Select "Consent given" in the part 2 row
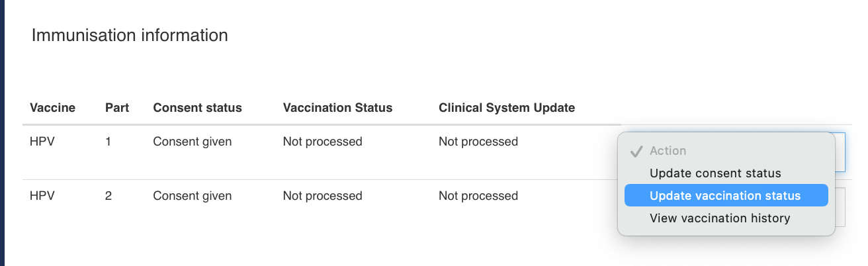Viewport: 868px width, 266px height. click(192, 196)
